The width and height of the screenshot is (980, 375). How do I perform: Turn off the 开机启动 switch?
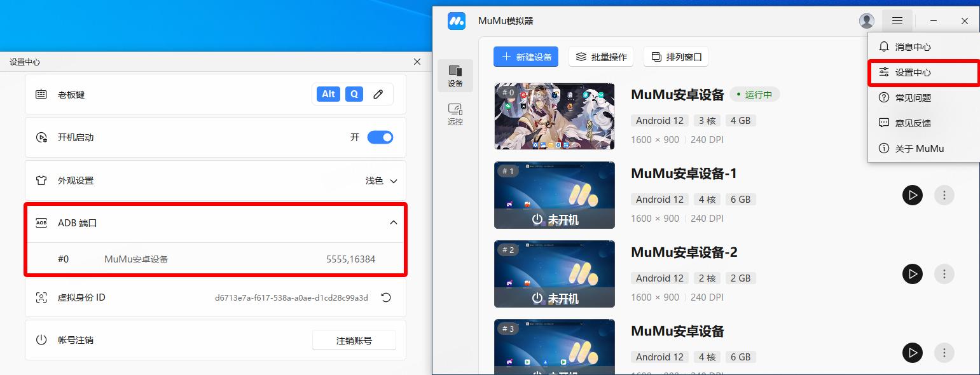tap(380, 137)
